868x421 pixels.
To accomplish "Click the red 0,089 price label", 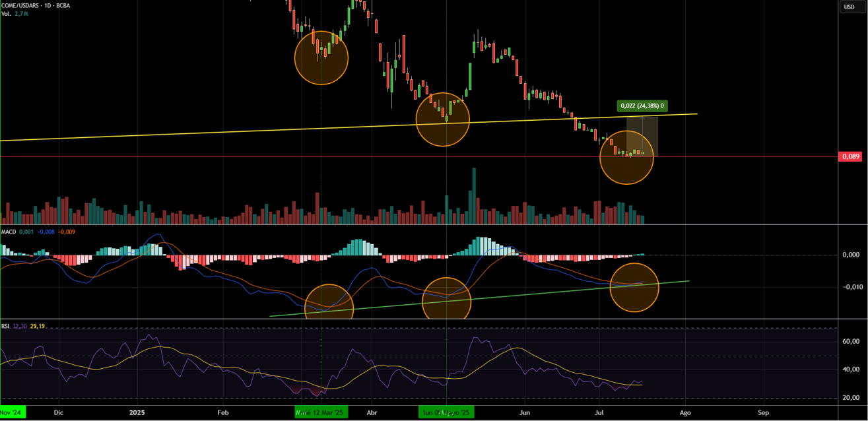I will tap(850, 156).
